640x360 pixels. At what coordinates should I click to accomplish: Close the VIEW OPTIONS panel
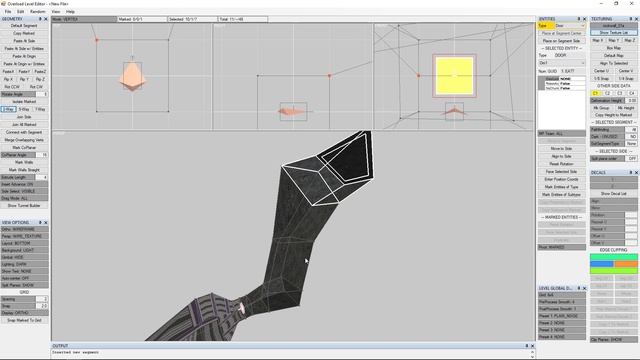click(46, 222)
